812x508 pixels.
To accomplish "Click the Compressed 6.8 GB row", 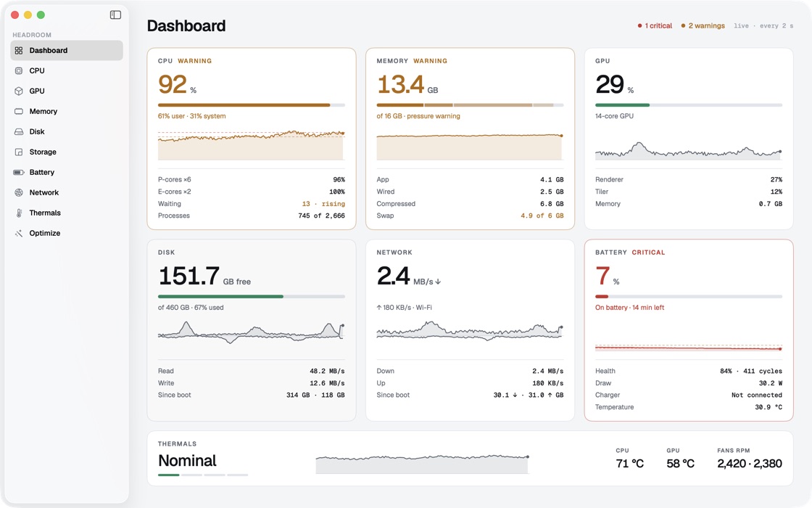I will 471,204.
